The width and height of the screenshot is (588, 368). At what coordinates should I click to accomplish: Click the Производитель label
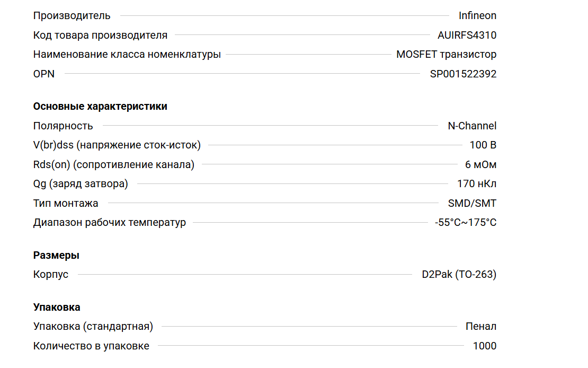pyautogui.click(x=72, y=16)
